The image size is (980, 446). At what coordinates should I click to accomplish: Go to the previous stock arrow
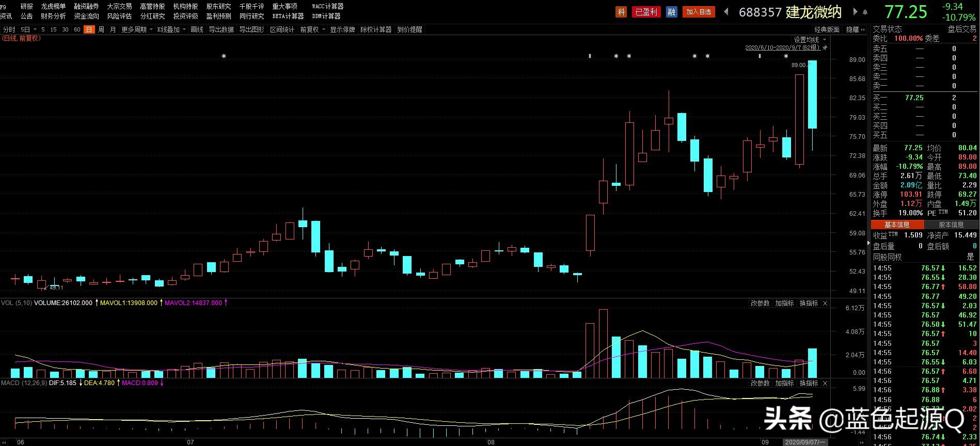726,12
